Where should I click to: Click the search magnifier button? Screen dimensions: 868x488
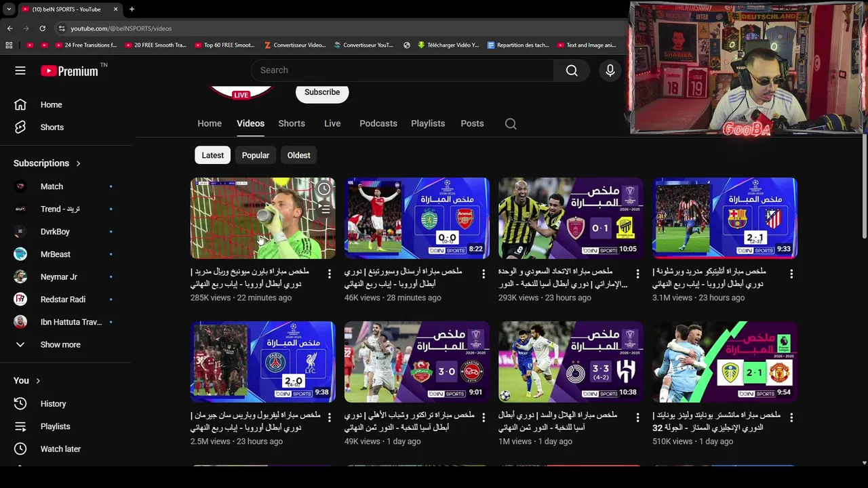pyautogui.click(x=572, y=70)
